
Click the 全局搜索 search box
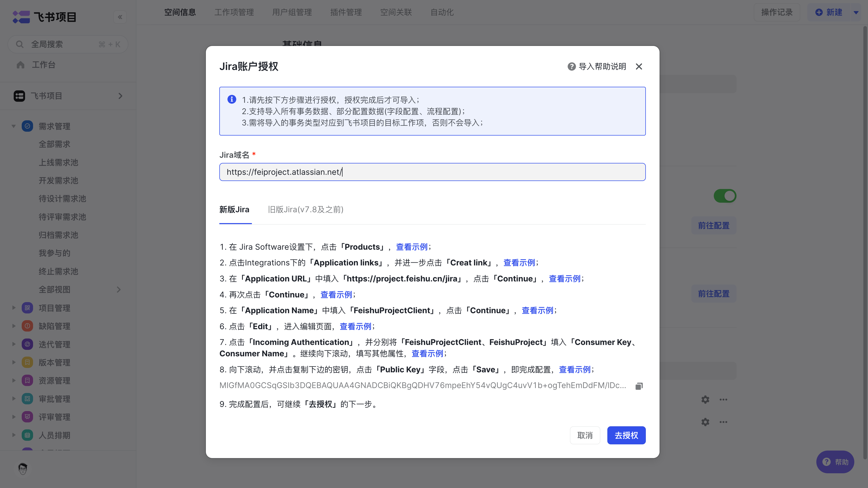pos(68,44)
